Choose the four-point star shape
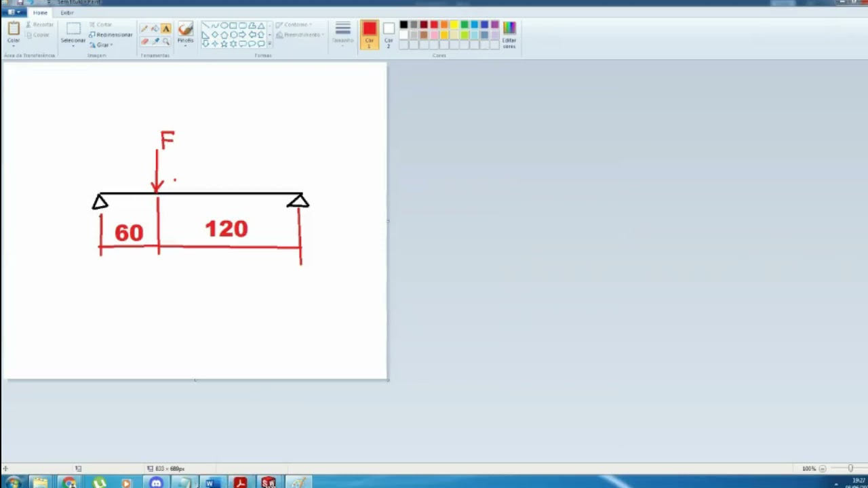Viewport: 868px width, 488px height. pos(215,43)
